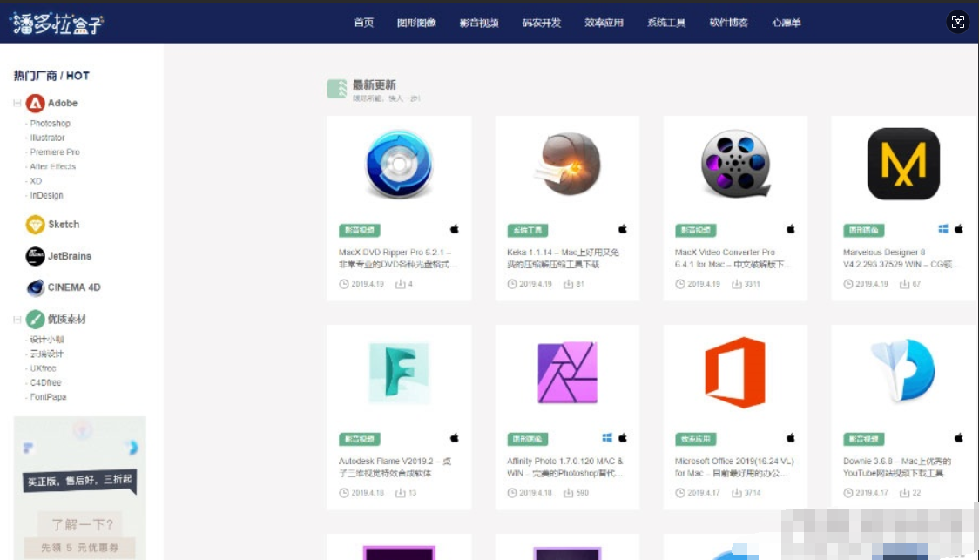Click the circular icon at top-right of navbar
This screenshot has width=979, height=560.
pyautogui.click(x=957, y=21)
